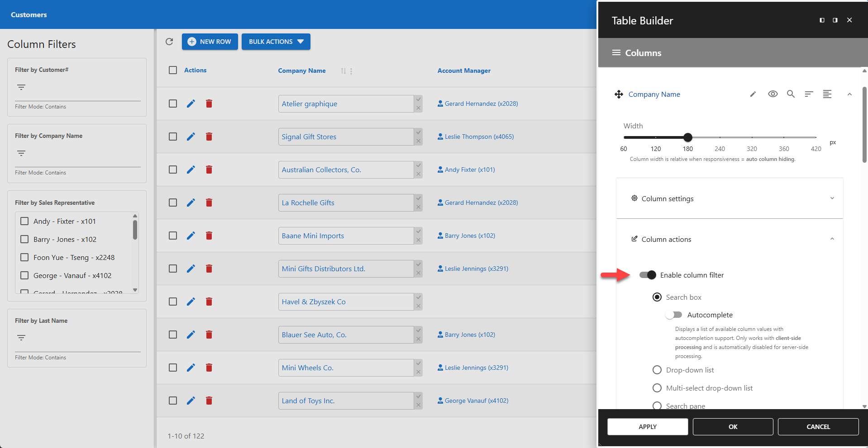This screenshot has height=448, width=868.
Task: Toggle visibility with the eye icon in Table Builder
Action: point(773,94)
